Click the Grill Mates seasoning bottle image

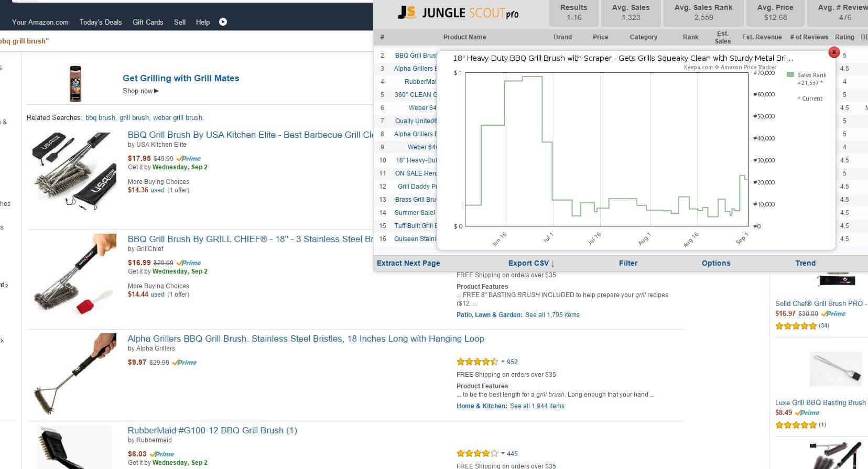point(75,83)
